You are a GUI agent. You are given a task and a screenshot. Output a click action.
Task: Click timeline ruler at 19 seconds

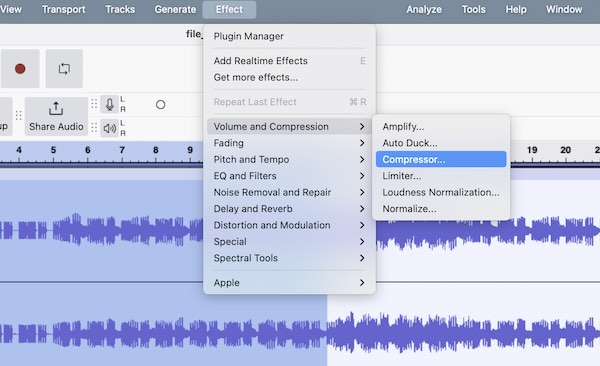click(532, 150)
